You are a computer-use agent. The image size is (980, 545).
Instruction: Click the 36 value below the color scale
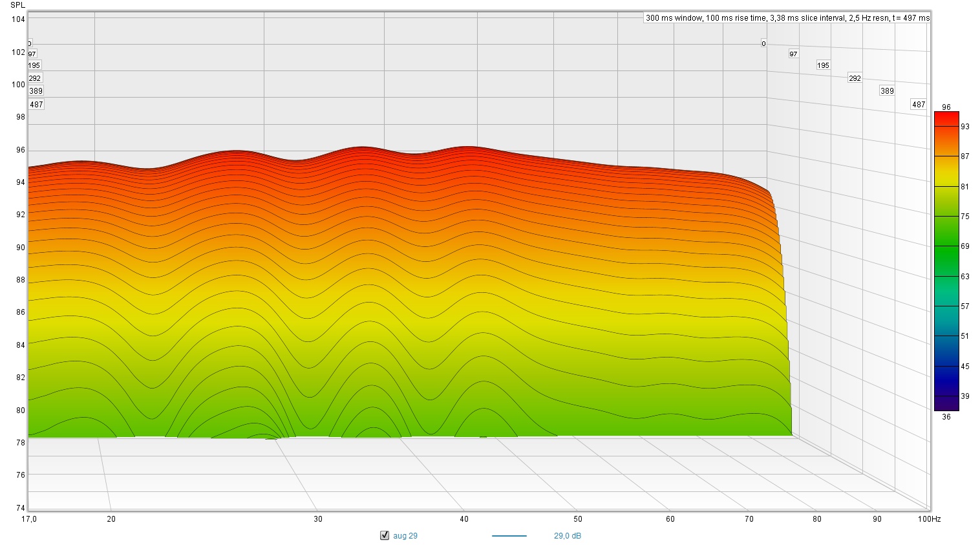point(946,417)
